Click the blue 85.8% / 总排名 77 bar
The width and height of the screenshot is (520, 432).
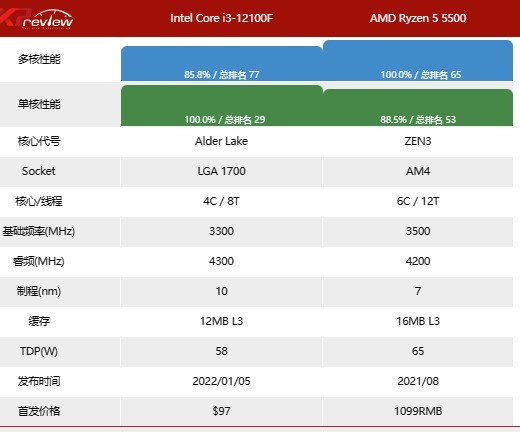point(222,64)
